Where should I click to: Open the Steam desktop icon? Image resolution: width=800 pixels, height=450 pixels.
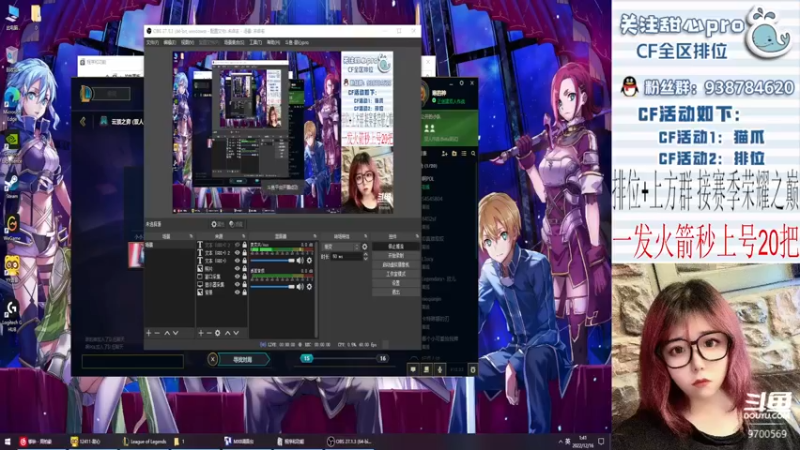(12, 186)
